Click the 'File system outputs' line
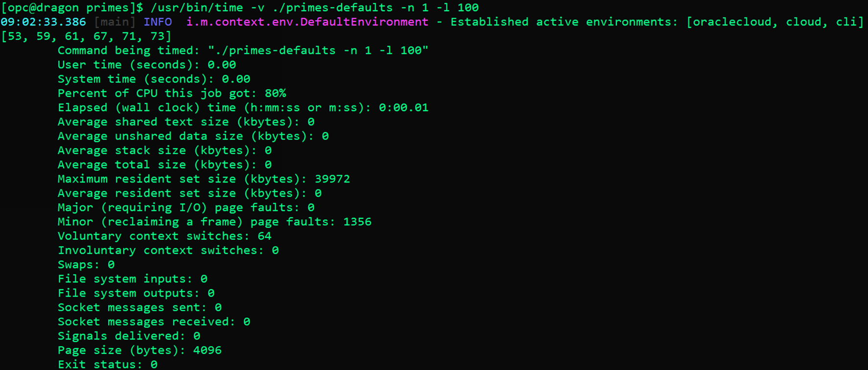The width and height of the screenshot is (868, 370). pos(136,293)
